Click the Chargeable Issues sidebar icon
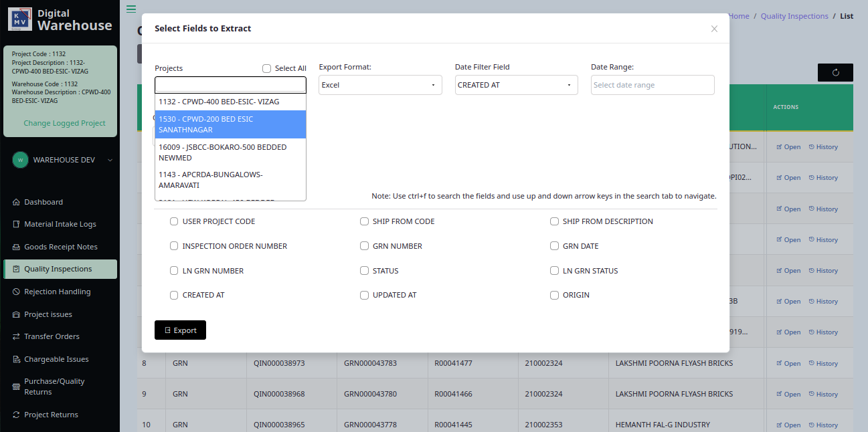 click(17, 359)
